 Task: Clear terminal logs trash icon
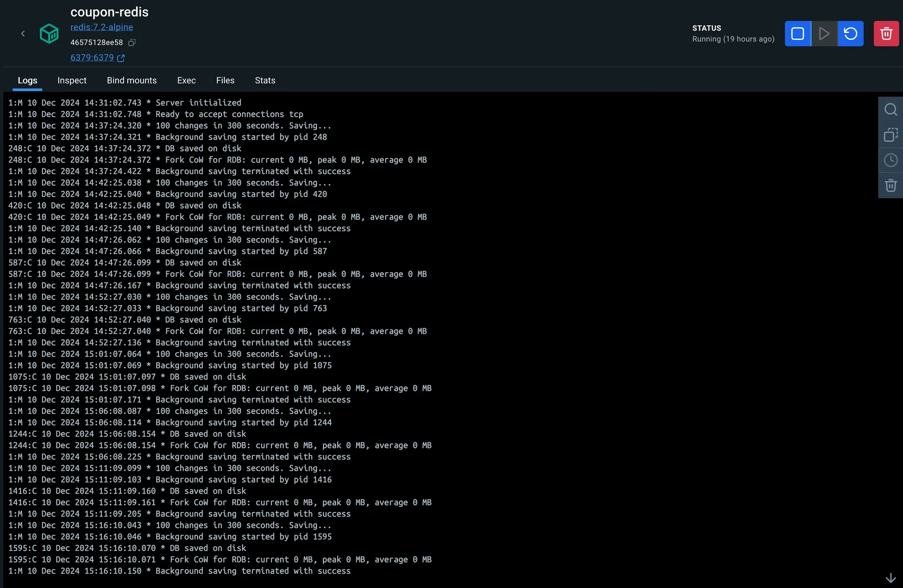click(891, 186)
